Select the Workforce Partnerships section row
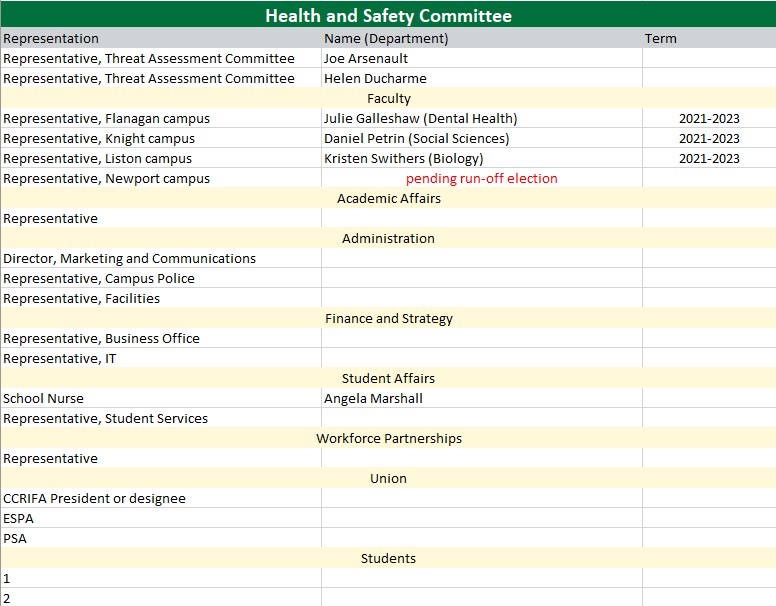This screenshot has height=606, width=776. [x=388, y=438]
